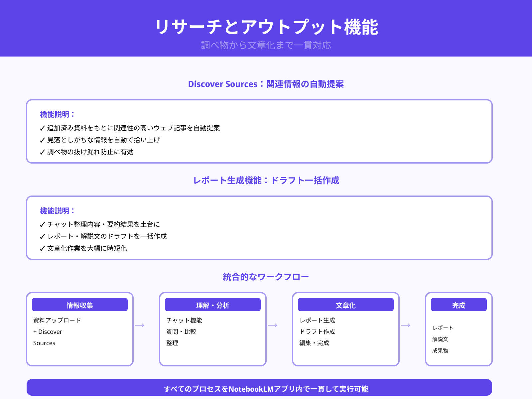Viewport: 532px width, 399px height.
Task: Expand the arrow between 理解・分析 and 文章化
Action: [x=273, y=325]
